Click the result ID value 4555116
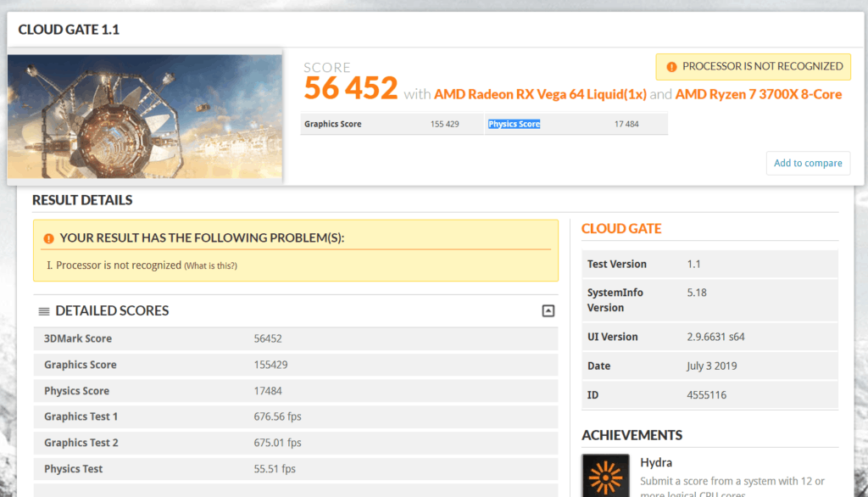868x497 pixels. (706, 394)
